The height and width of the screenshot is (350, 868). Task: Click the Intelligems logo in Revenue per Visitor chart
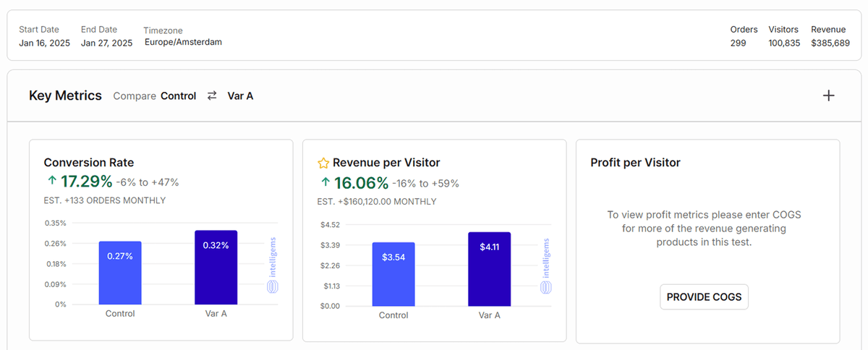pyautogui.click(x=546, y=267)
